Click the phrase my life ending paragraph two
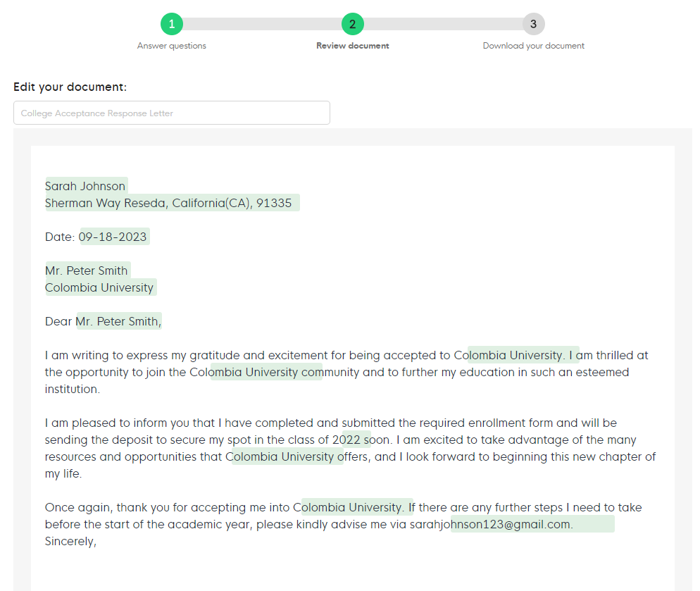The height and width of the screenshot is (591, 700). (63, 473)
